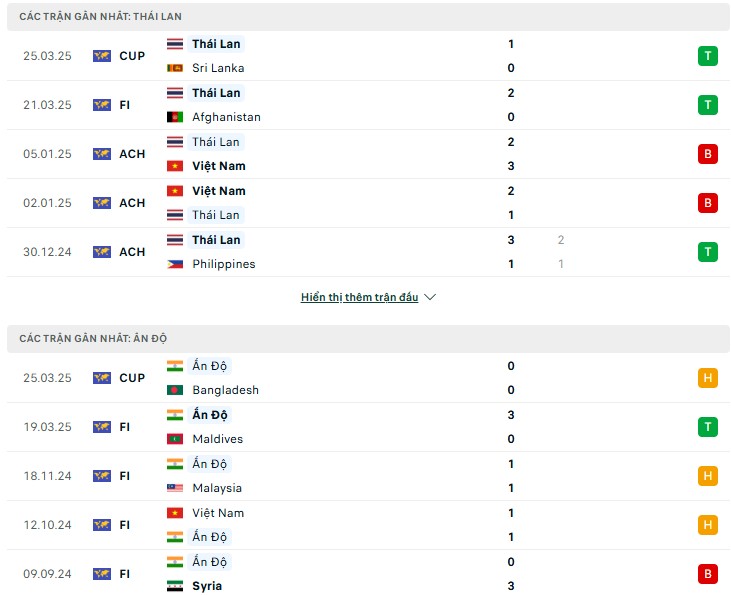Viewport: 731px width, 595px height.
Task: Select Syria team name
Action: pos(207,586)
